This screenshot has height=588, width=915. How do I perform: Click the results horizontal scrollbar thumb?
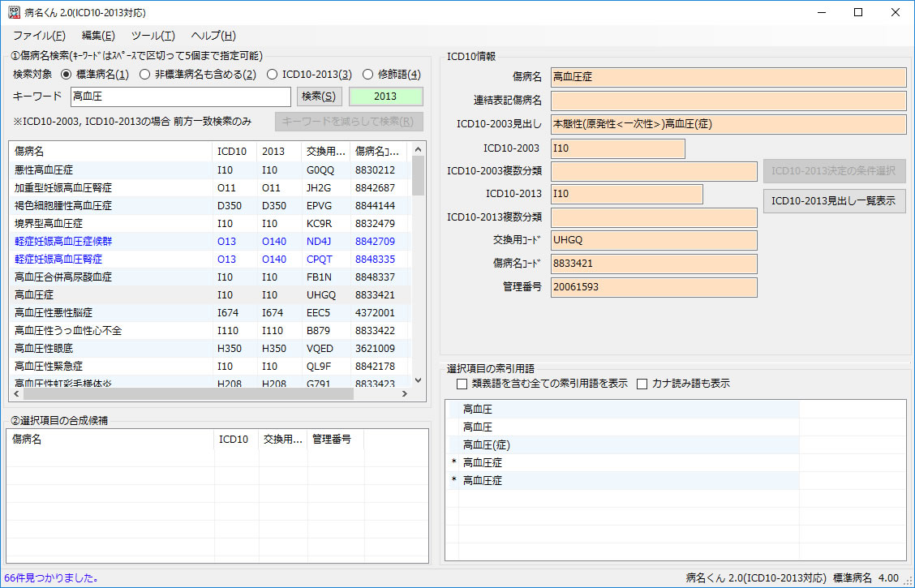pos(188,393)
